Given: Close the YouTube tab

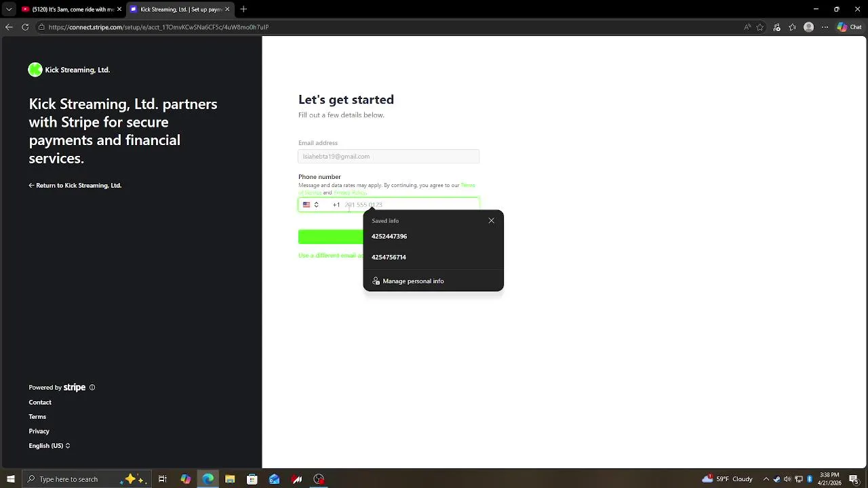Looking at the screenshot, I should [119, 9].
